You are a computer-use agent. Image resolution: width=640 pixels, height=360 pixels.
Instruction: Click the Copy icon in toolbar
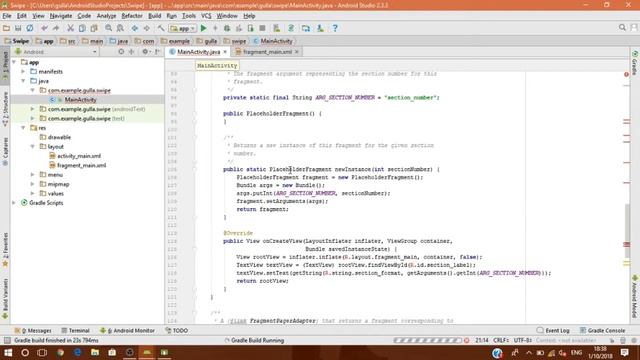(x=82, y=28)
